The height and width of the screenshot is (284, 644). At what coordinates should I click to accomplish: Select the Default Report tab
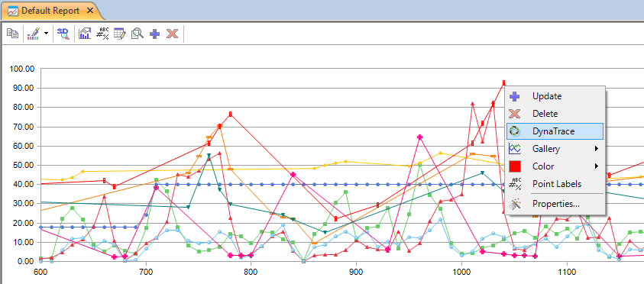coord(50,11)
